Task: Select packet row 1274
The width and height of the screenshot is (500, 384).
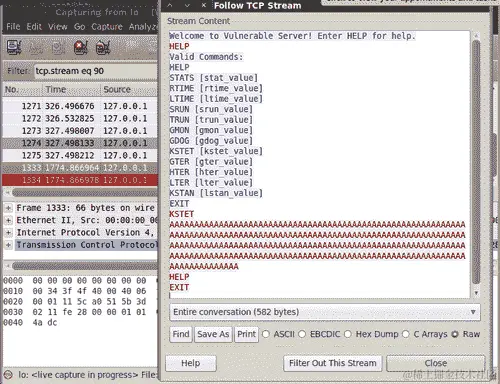Action: click(80, 143)
